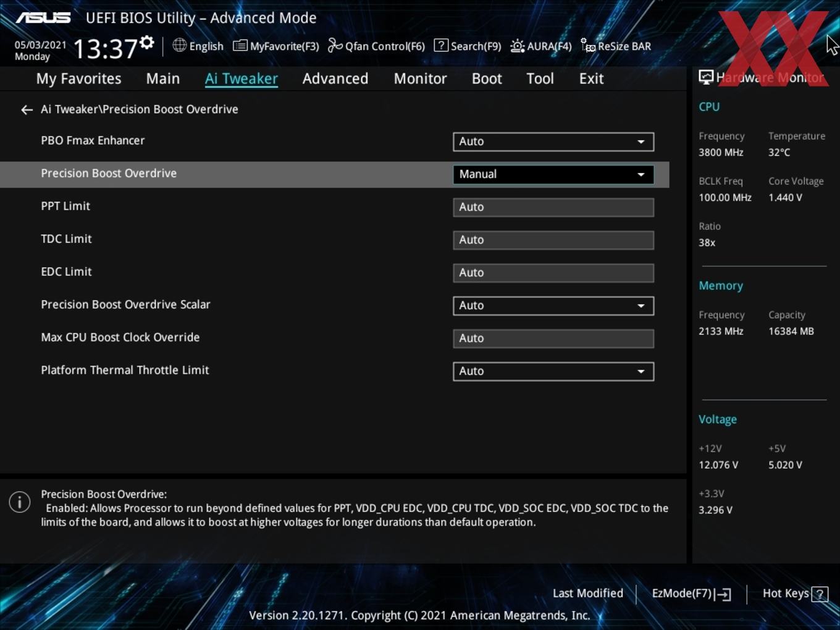Open the Monitor tab
This screenshot has height=630, width=840.
420,78
